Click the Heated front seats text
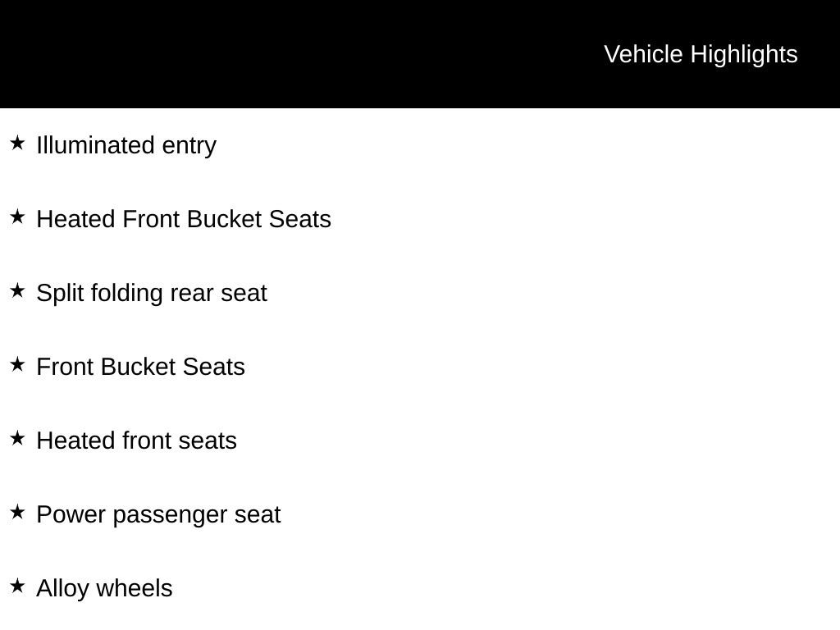The image size is (840, 630). (x=137, y=441)
